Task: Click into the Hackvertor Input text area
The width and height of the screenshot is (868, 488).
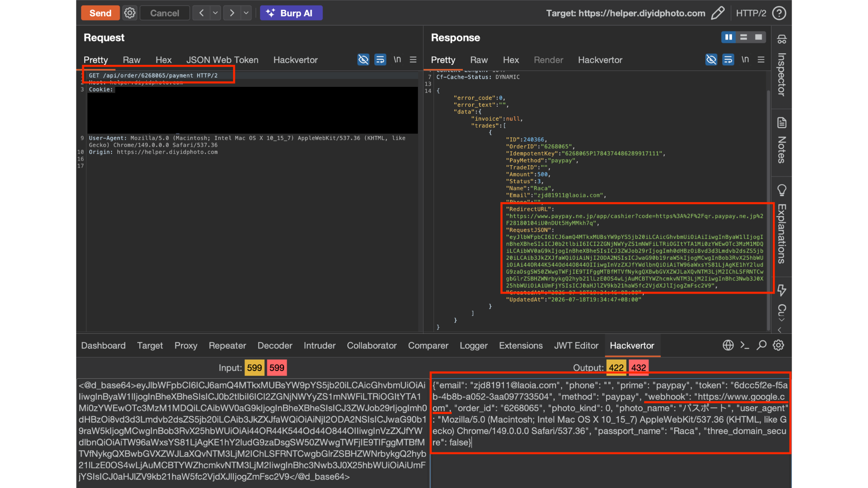Action: point(253,433)
